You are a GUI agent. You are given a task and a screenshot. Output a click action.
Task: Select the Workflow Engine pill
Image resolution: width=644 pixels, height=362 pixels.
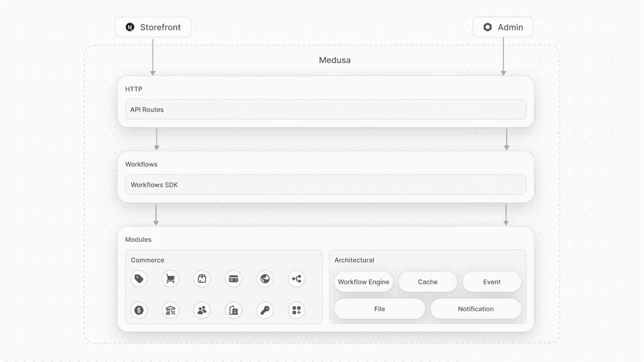[364, 282]
